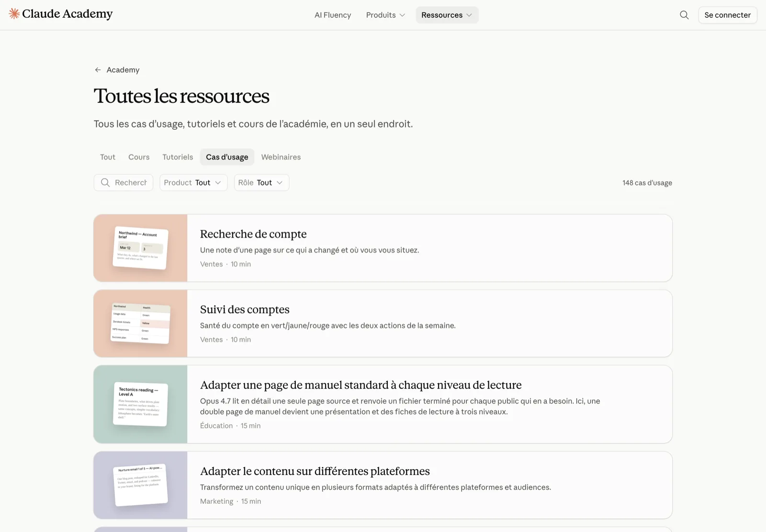Click the back arrow beside Academy

point(98,70)
